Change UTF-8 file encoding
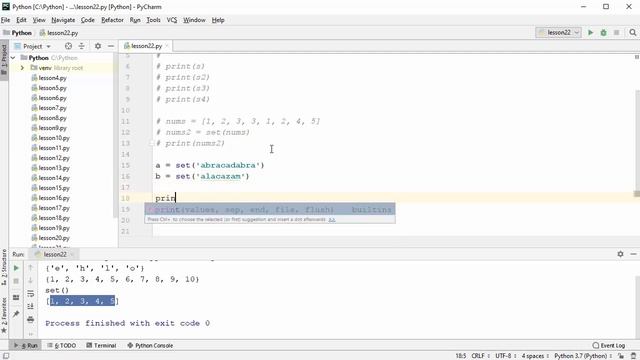This screenshot has width=640, height=360. pos(505,356)
